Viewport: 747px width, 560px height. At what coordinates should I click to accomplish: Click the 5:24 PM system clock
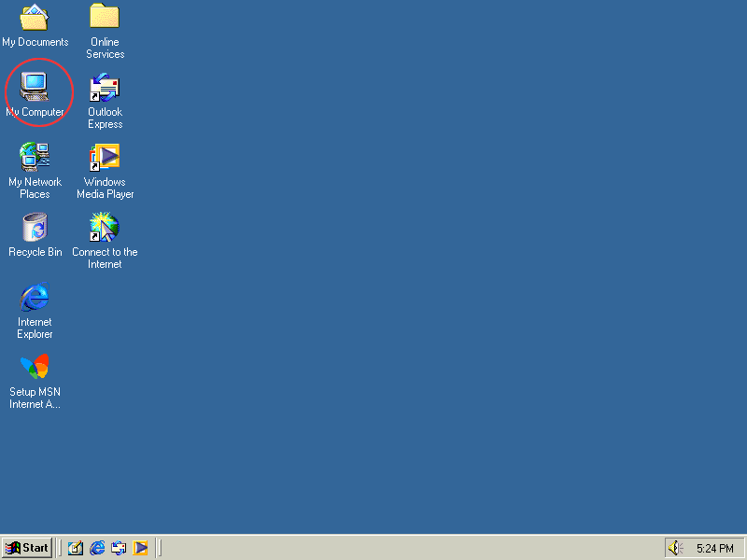coord(714,549)
